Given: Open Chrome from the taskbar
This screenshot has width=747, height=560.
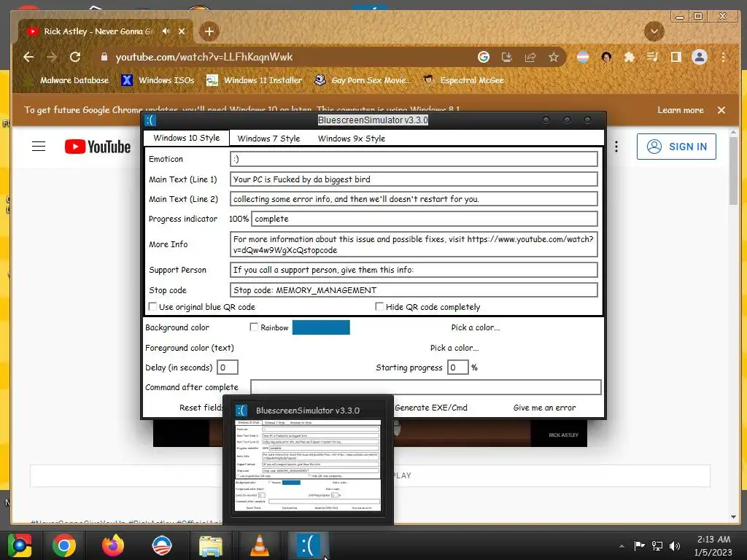Looking at the screenshot, I should [64, 545].
